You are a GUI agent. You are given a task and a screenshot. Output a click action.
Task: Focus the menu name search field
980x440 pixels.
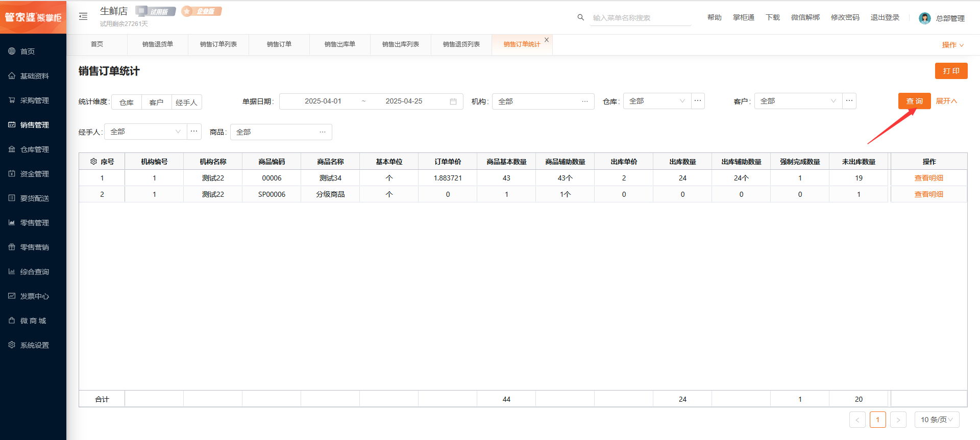(641, 18)
